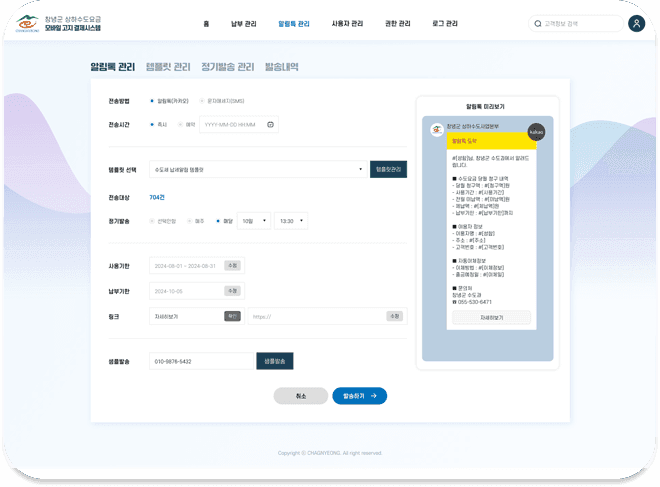This screenshot has height=487, width=660.
Task: Click the 사용기한 date range field
Action: [197, 266]
